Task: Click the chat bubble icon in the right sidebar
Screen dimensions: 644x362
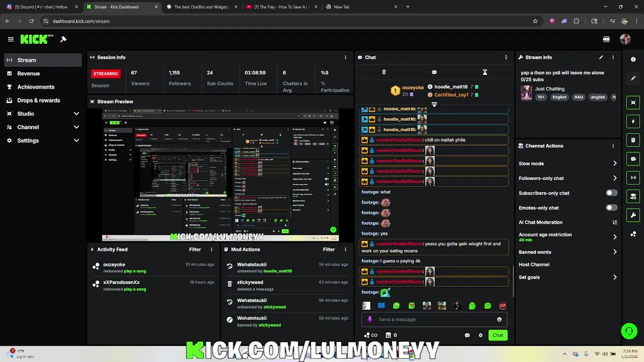Action: coord(633,159)
